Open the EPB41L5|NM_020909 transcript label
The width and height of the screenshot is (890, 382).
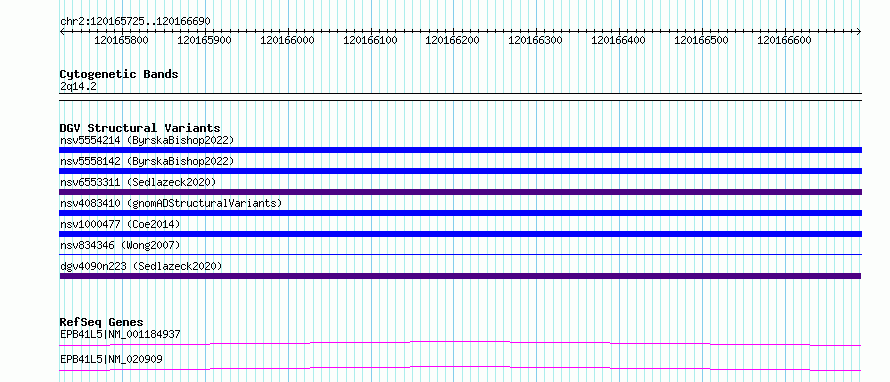(111, 359)
